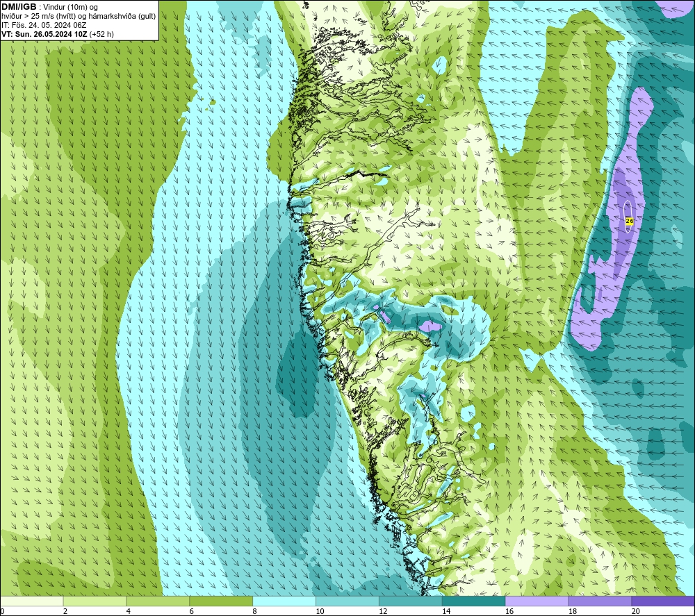
Task: Pick the light teal 10–12 m/s legend swatch
Action: 347,601
